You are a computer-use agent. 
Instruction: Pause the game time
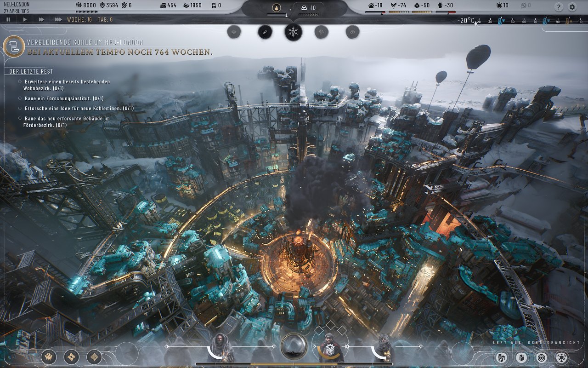[8, 20]
